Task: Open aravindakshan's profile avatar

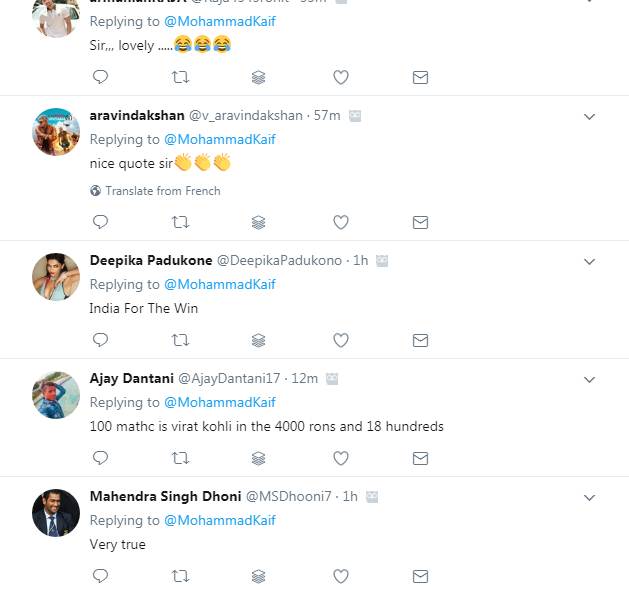Action: (56, 131)
